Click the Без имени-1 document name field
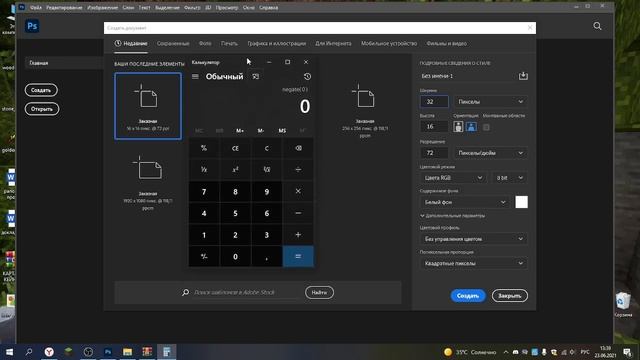The image size is (640, 360). pos(468,76)
